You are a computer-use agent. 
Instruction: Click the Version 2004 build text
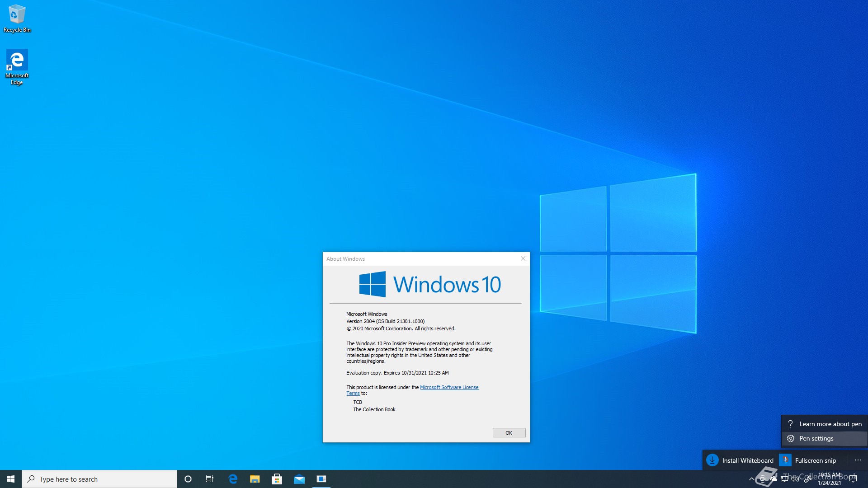pos(386,321)
